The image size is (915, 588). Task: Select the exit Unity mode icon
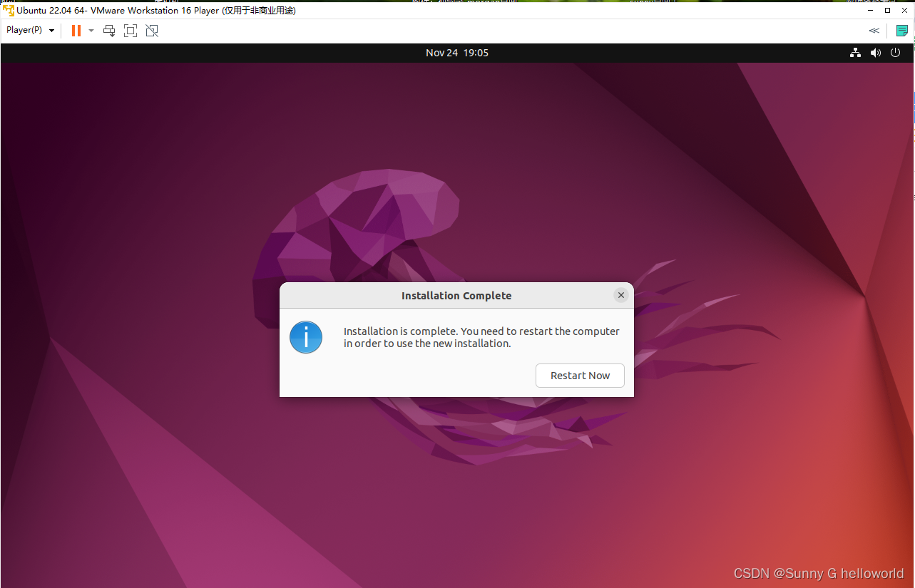151,31
